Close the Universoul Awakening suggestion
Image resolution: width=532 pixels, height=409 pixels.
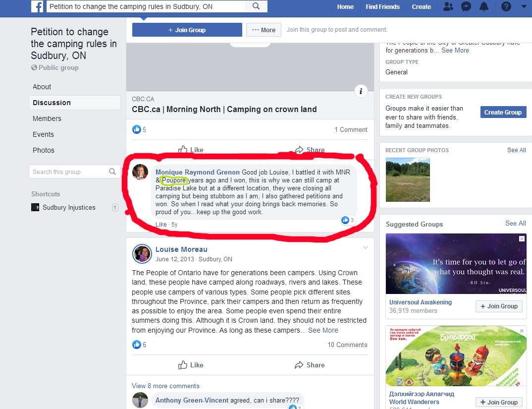522,239
